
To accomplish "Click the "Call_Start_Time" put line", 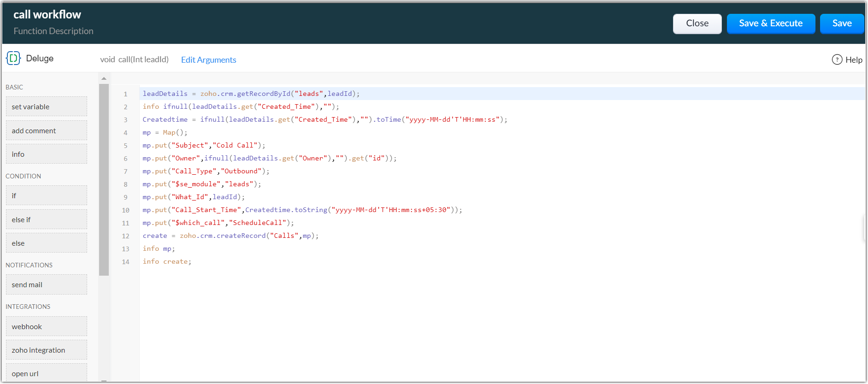I will pos(302,210).
